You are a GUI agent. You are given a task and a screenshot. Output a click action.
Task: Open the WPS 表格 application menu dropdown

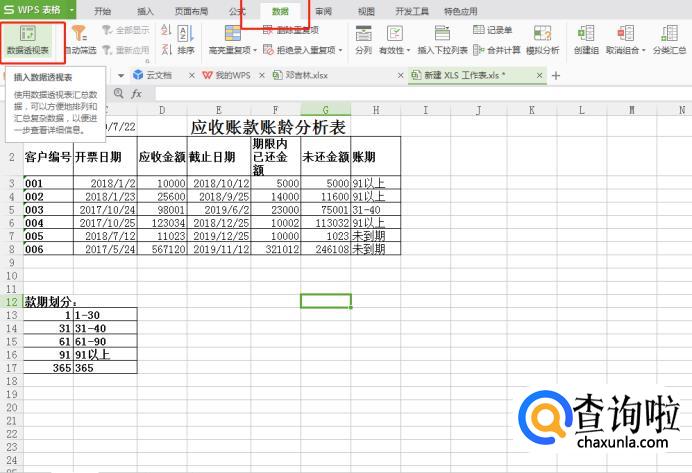72,9
